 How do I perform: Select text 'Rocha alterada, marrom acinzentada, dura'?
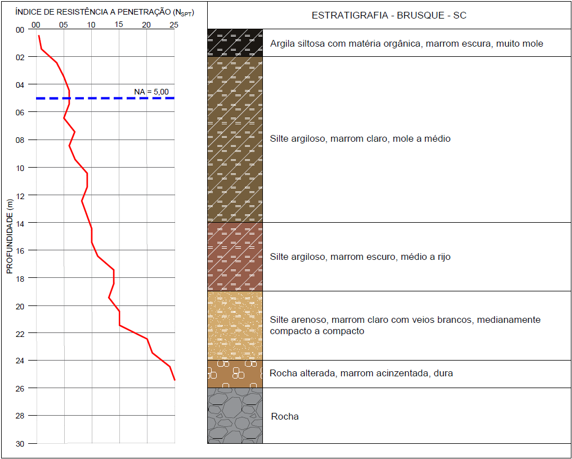(x=361, y=373)
